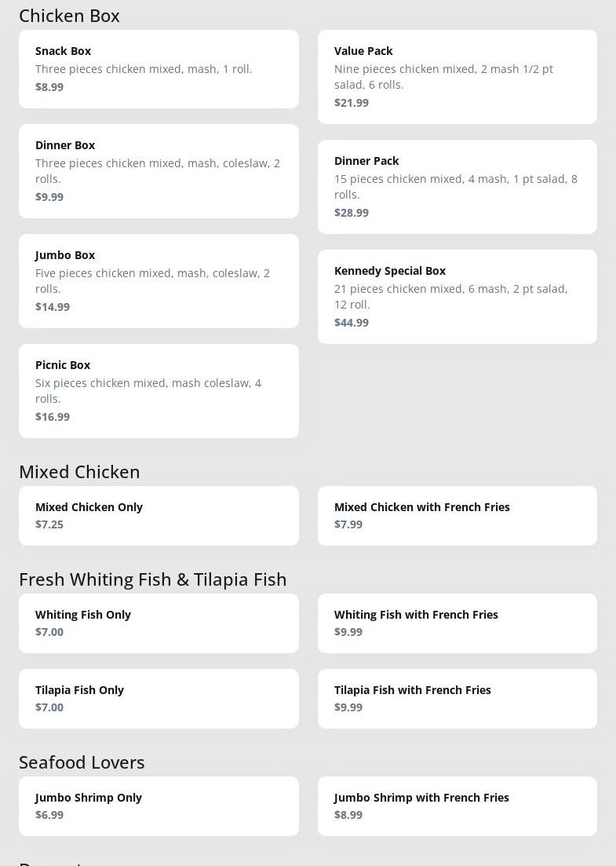Select the Picnic Box item

159,391
